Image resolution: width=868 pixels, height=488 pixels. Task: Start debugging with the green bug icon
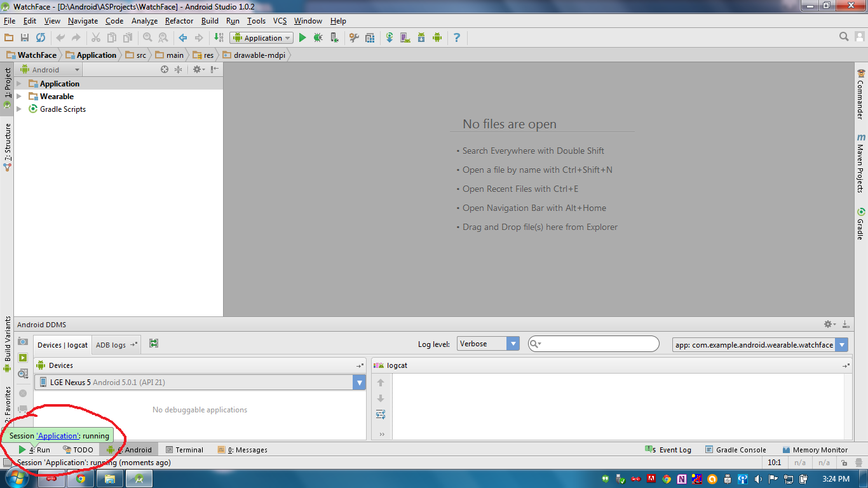click(318, 38)
